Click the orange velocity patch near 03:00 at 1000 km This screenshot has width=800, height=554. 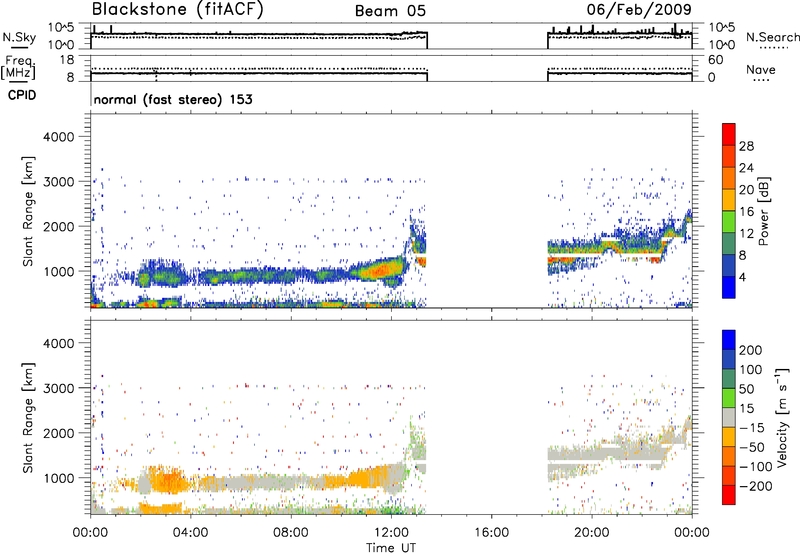[x=168, y=481]
